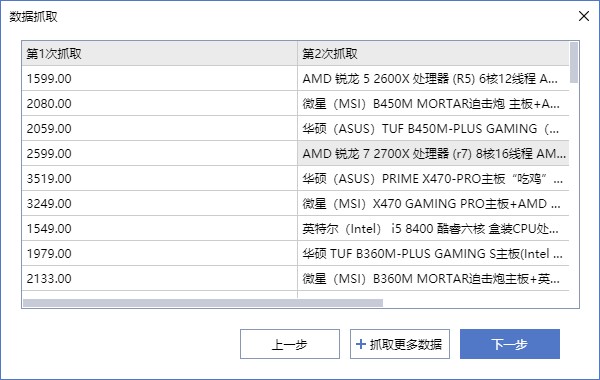Image resolution: width=600 pixels, height=380 pixels.
Task: Select the 微星 B360M MORTAR迫击炮主板 cell
Action: coord(433,278)
